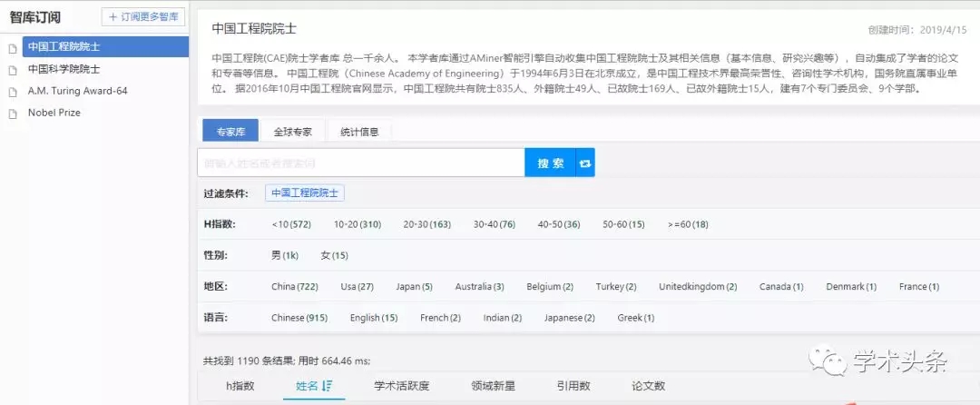The image size is (980, 405).
Task: Open Nobel Prize library
Action: click(x=54, y=113)
